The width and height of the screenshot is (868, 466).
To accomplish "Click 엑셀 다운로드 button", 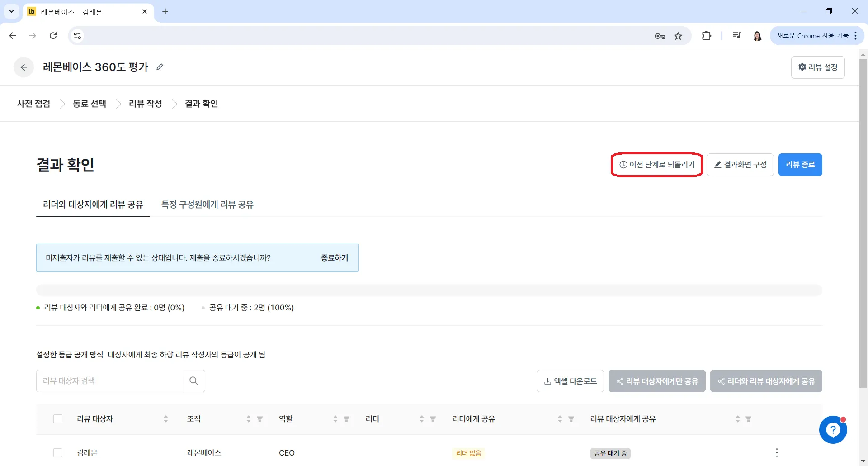I will click(570, 381).
